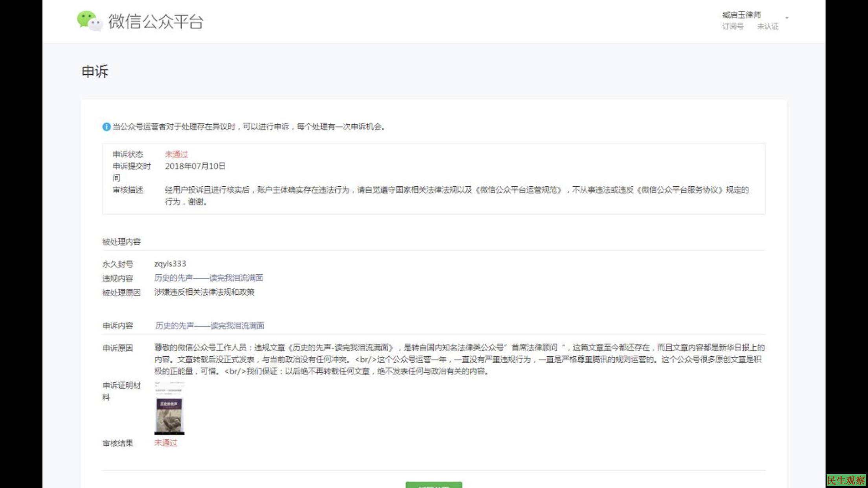Click the red 未通过 next to 申诉状态
Screen dimensions: 868x488
176,154
